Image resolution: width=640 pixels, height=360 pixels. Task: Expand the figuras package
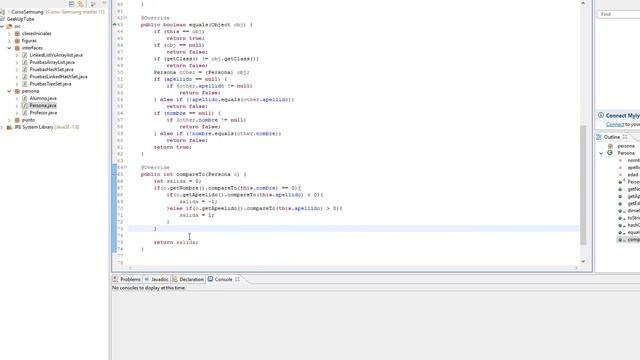[9, 41]
